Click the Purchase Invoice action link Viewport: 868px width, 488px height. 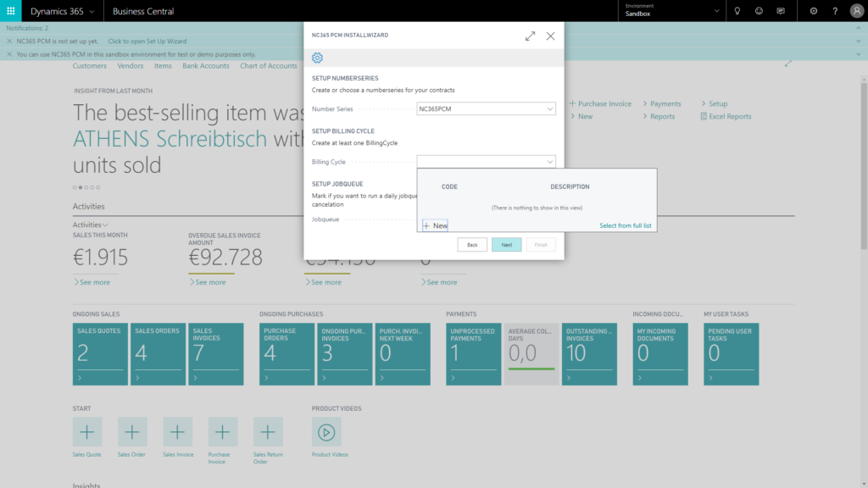click(600, 103)
